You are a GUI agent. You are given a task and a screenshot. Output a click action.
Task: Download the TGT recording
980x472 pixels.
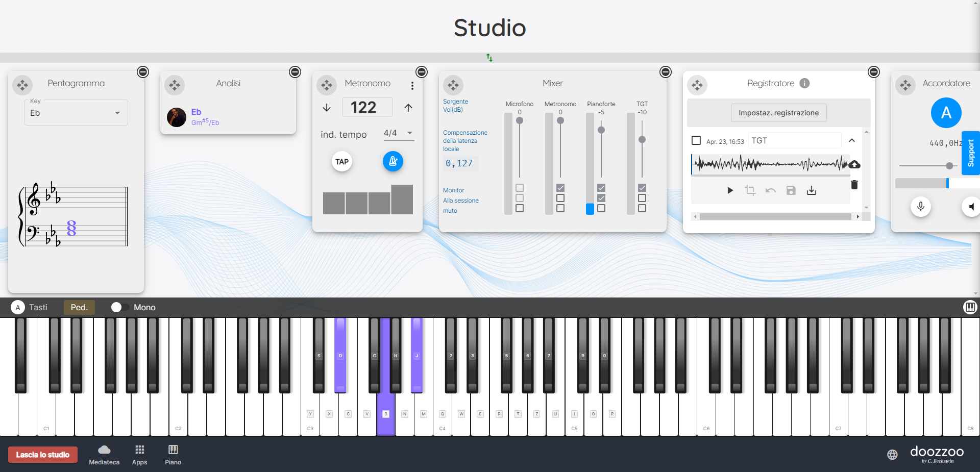[811, 190]
